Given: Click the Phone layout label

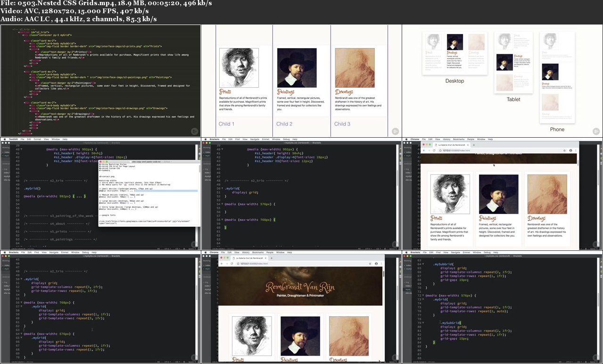Looking at the screenshot, I should 557,129.
